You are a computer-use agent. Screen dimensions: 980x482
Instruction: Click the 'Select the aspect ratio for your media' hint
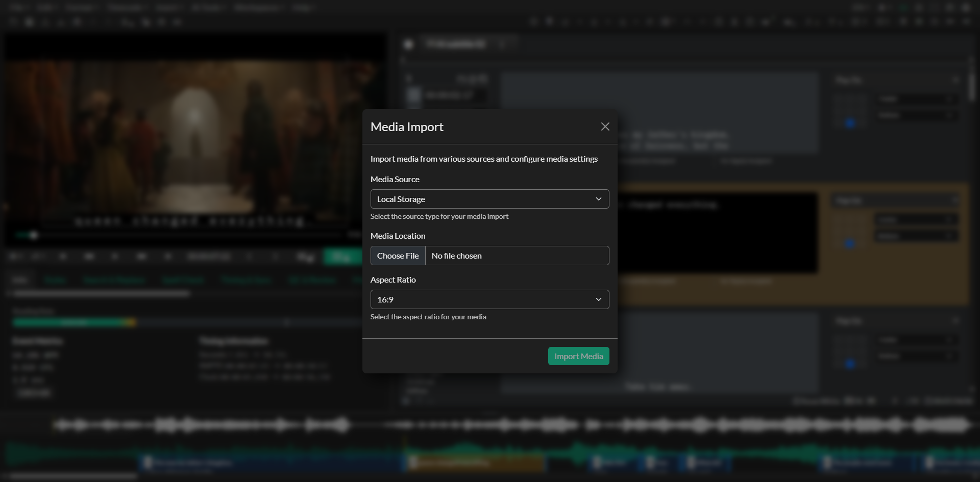click(x=428, y=317)
